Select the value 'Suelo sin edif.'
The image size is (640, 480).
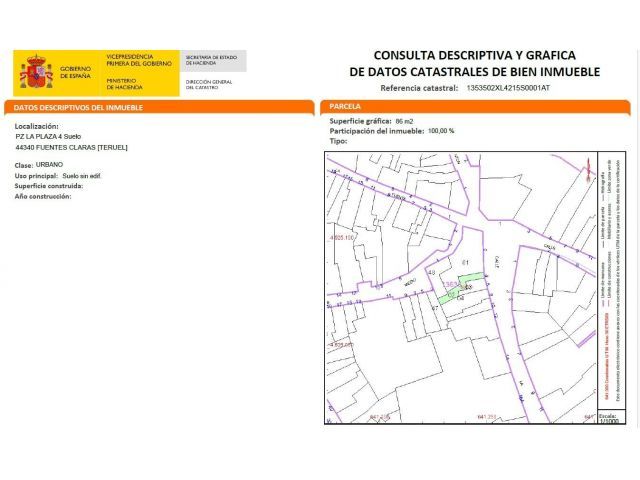(82, 176)
